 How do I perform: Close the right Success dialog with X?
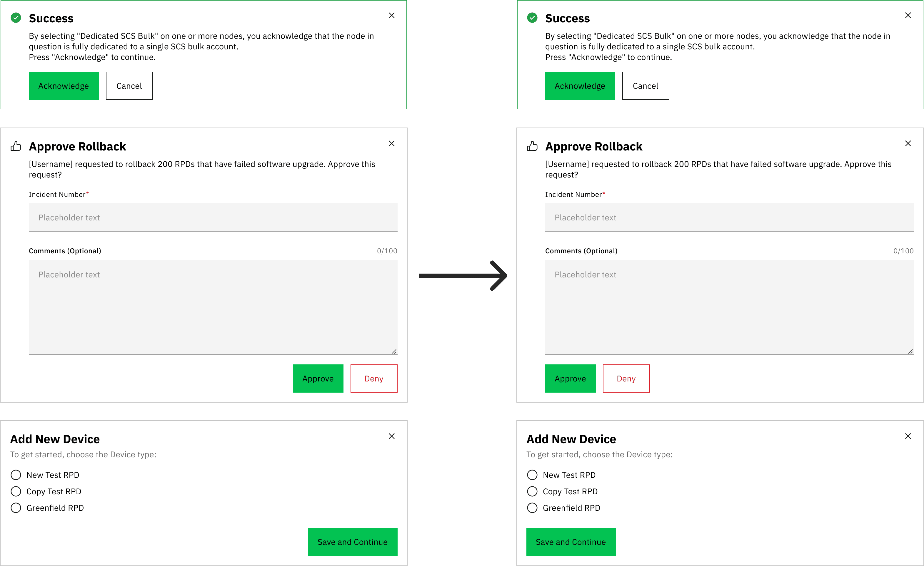908,15
